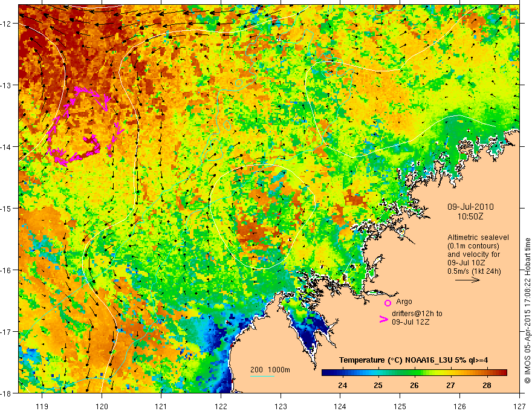Click latitude axis label "-14"
This screenshot has width=532, height=411.
[7, 147]
